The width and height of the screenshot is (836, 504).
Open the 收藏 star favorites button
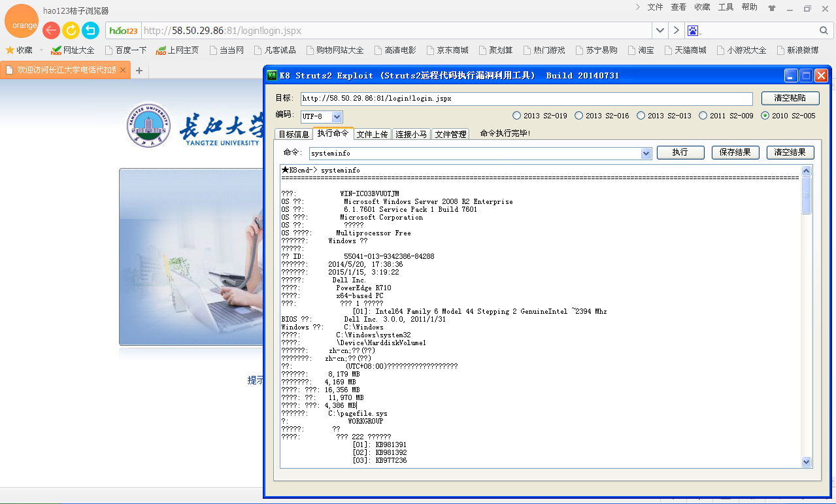19,50
